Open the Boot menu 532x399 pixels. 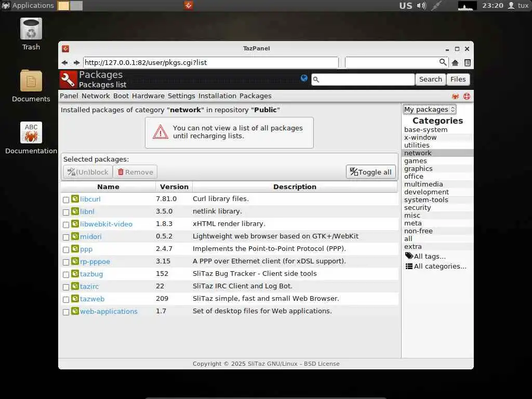click(121, 96)
